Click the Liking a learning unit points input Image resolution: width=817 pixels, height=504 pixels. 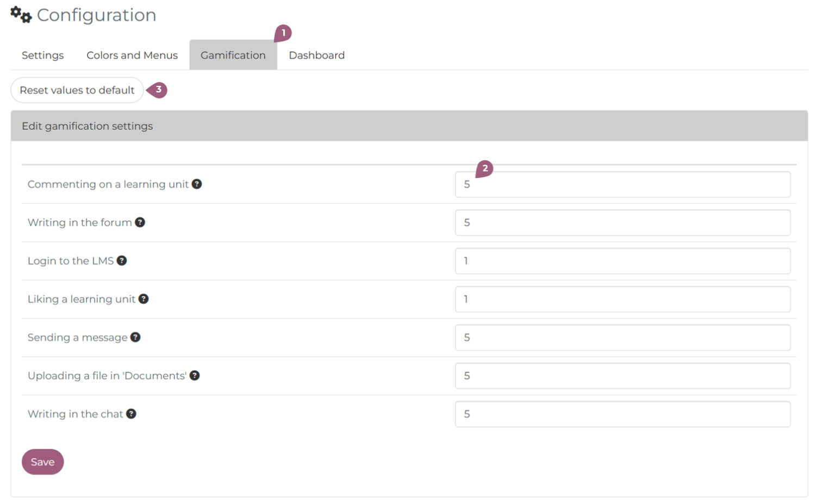622,299
